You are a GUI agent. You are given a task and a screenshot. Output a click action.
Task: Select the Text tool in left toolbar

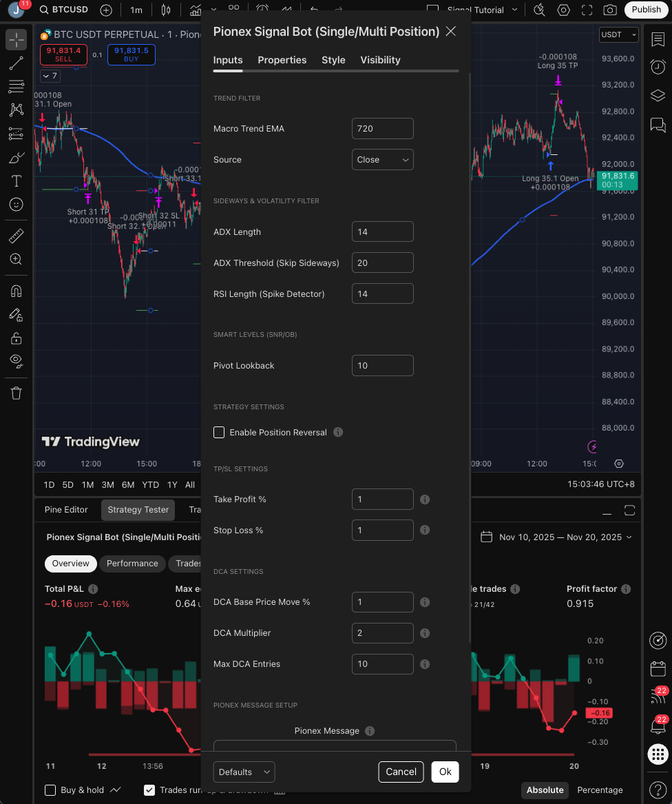(17, 181)
